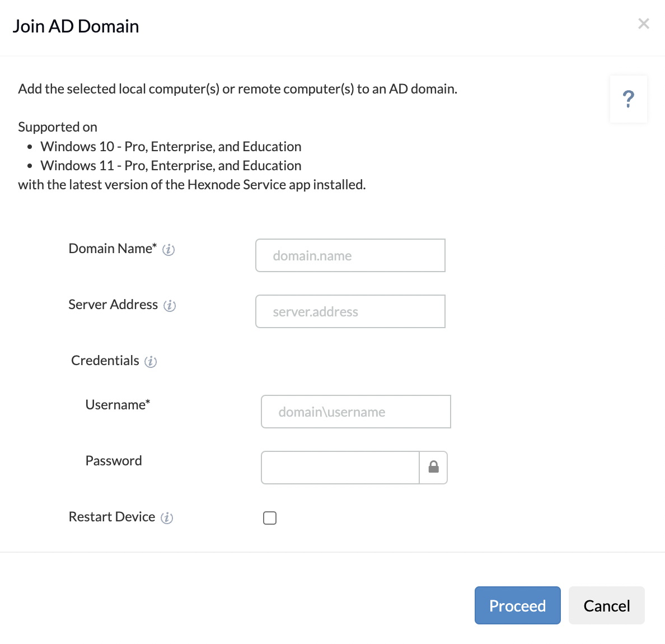Cancel the Join AD Domain dialog
Viewport: 665px width, 644px height.
[606, 605]
